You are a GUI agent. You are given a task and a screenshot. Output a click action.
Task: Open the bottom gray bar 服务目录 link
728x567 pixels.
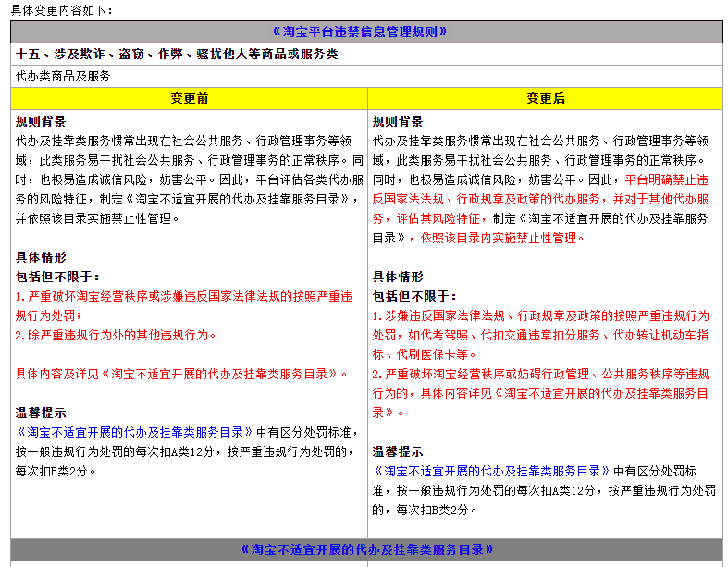coord(366,549)
